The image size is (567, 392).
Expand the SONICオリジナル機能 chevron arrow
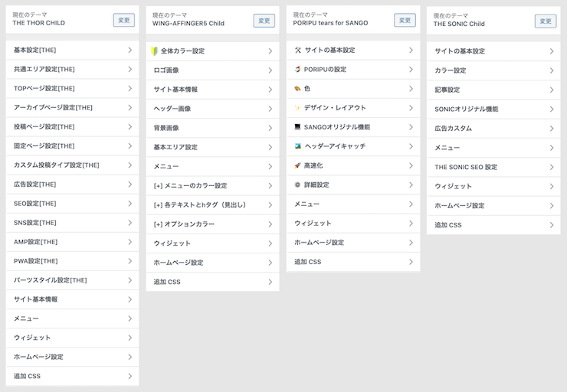552,109
